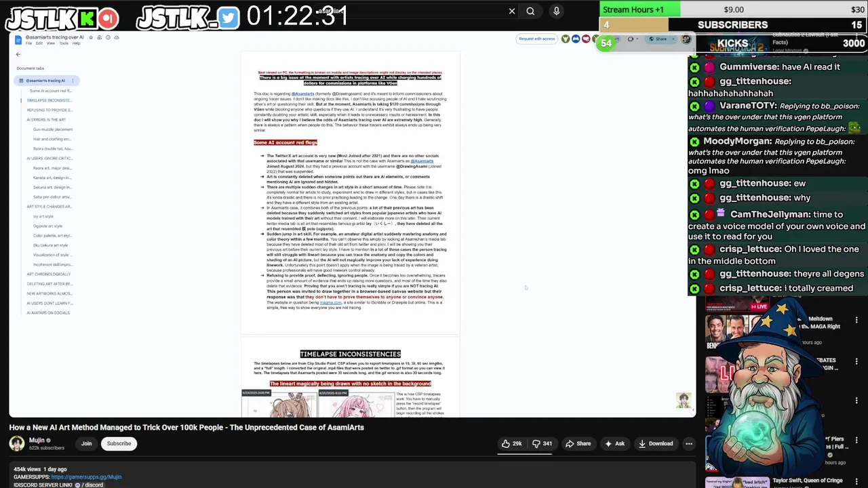Jump to ART CHRONOLOGICALLY outline heading
Screen dimensions: 868x488
48,274
